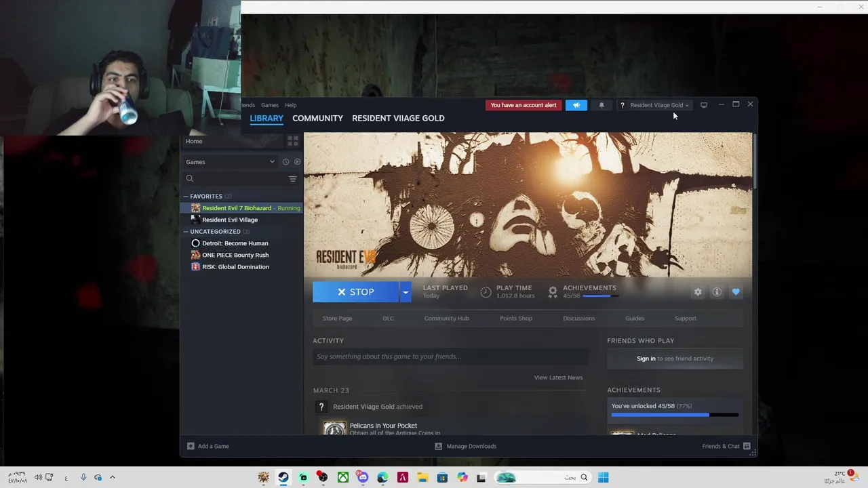Open the Help menu
Viewport: 868px width, 488px height.
pos(291,105)
